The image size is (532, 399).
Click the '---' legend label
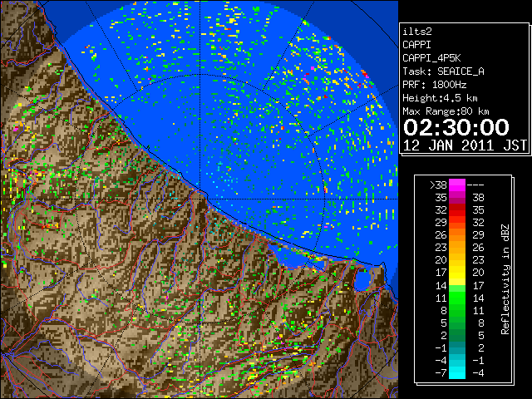click(x=475, y=185)
